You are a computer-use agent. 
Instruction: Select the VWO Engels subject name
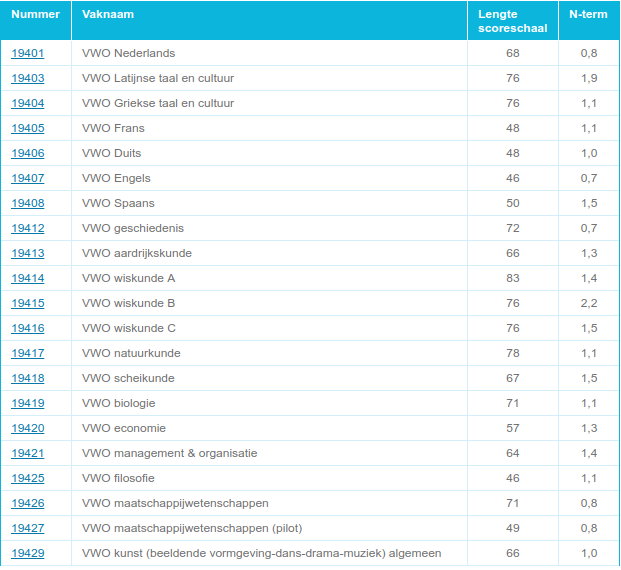[116, 178]
